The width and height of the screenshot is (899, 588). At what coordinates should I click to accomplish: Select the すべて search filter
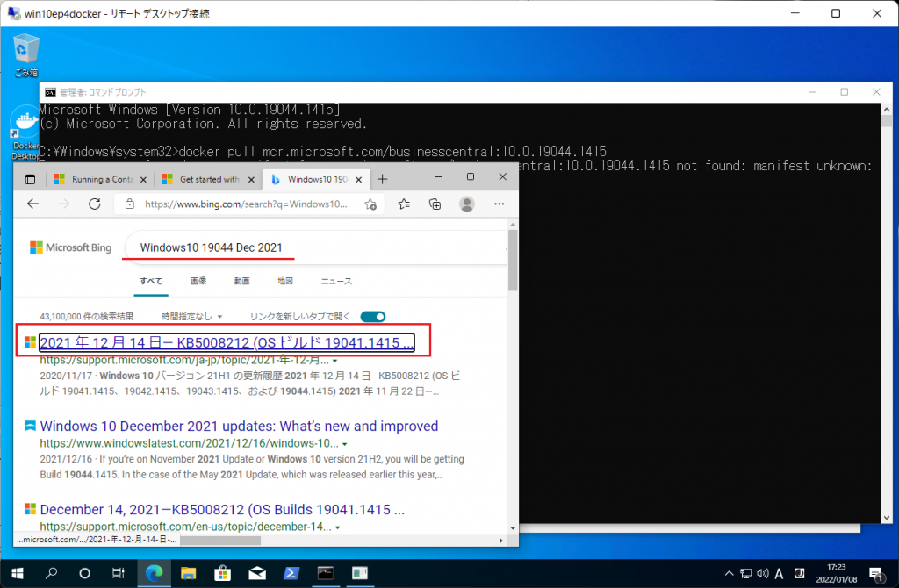(x=151, y=281)
